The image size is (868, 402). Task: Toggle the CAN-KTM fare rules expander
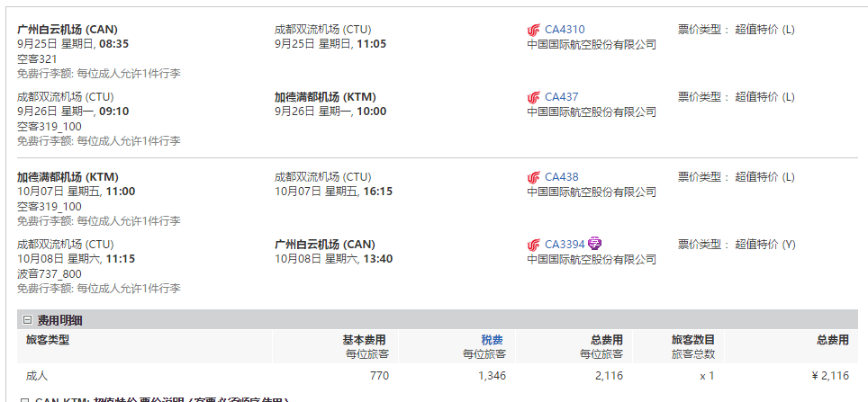[23, 400]
